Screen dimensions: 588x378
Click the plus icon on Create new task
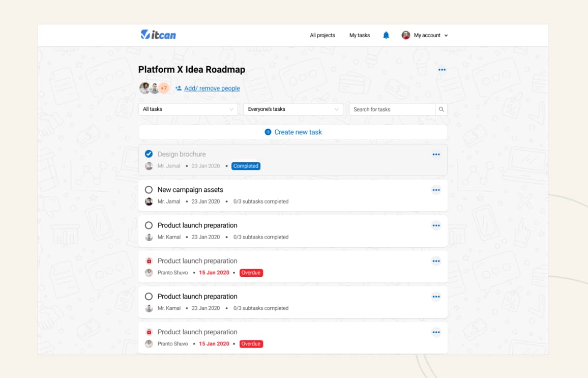[x=268, y=132]
